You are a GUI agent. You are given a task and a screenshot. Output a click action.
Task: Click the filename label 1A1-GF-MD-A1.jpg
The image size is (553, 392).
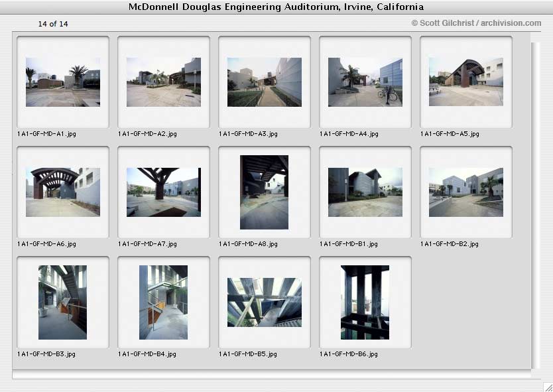(x=46, y=134)
